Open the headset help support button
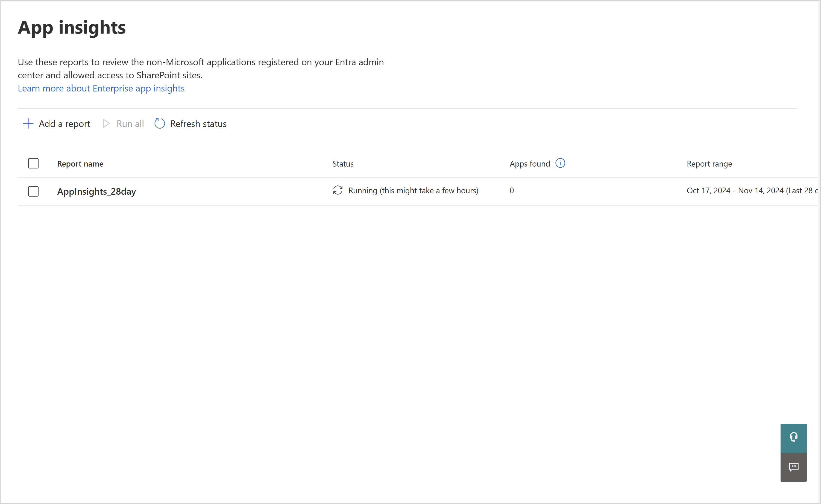The height and width of the screenshot is (504, 821). (x=793, y=437)
